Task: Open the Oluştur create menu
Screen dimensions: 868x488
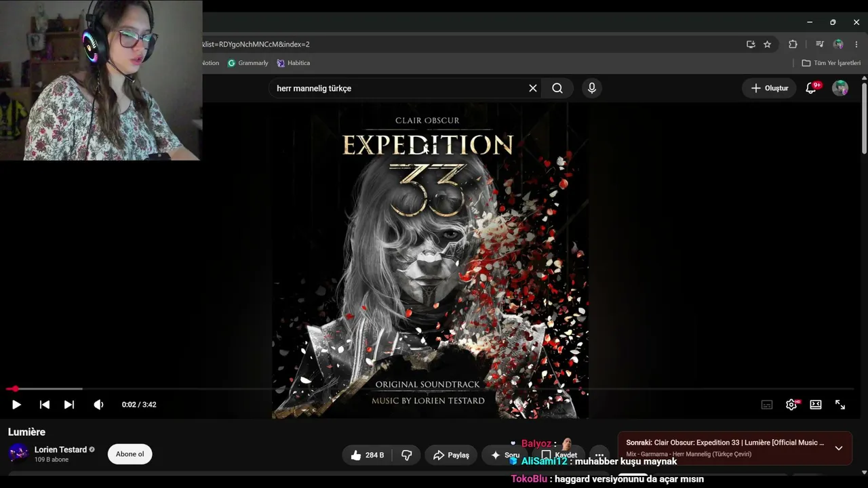Action: coord(770,88)
